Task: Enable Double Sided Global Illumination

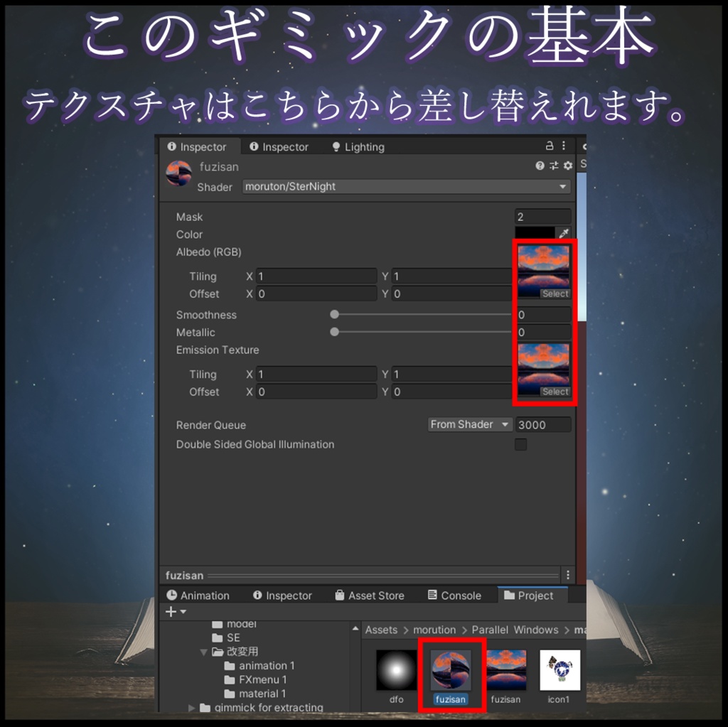Action: click(x=520, y=443)
